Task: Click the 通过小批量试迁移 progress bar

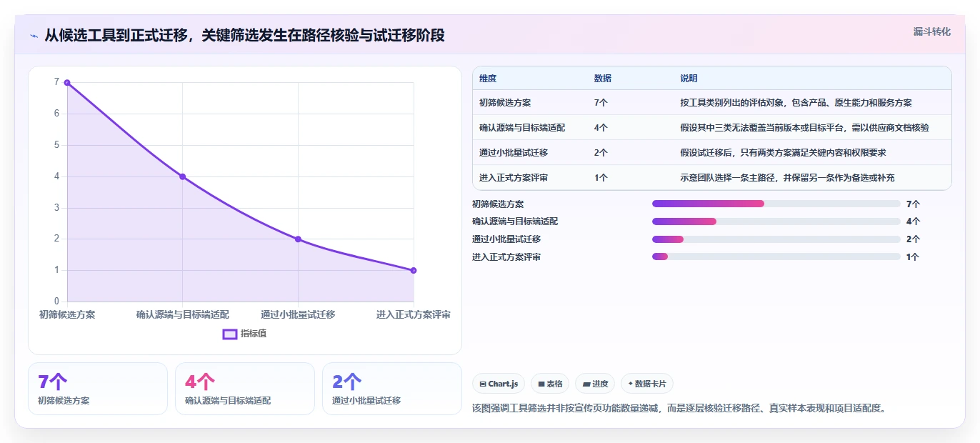Action: pyautogui.click(x=776, y=239)
